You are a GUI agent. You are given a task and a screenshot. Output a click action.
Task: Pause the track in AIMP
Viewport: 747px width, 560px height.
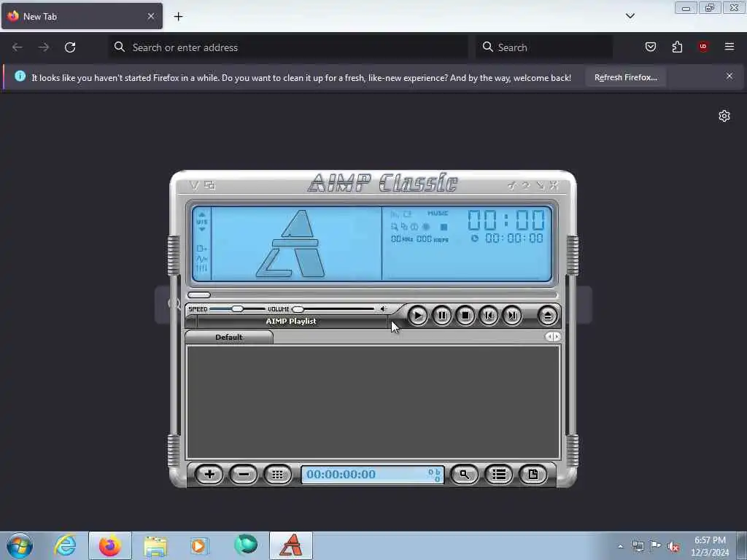(442, 316)
